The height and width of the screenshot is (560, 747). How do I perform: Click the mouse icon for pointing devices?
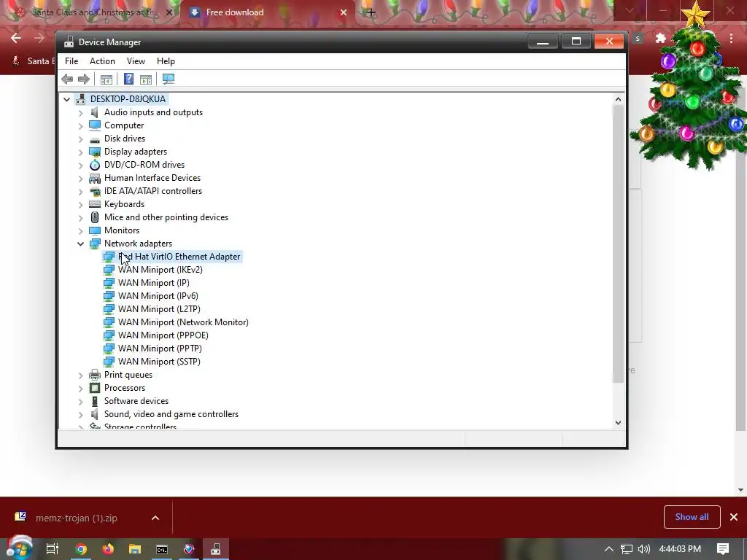[x=95, y=217]
